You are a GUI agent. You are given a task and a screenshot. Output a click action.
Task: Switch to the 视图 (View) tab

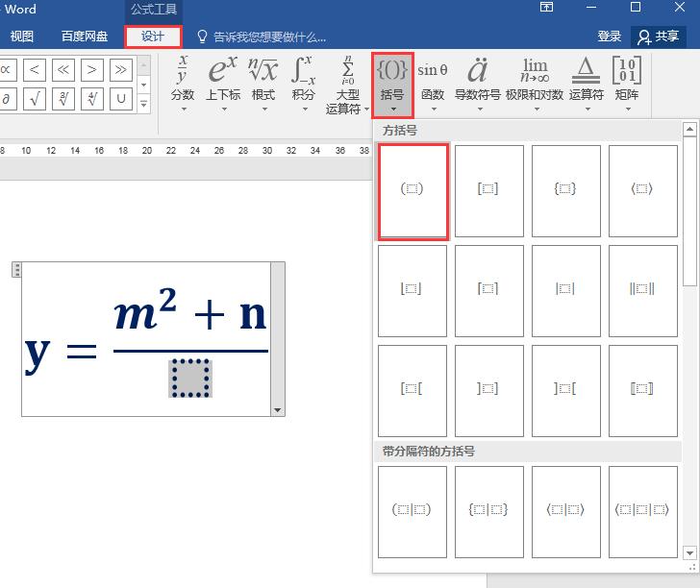[21, 37]
